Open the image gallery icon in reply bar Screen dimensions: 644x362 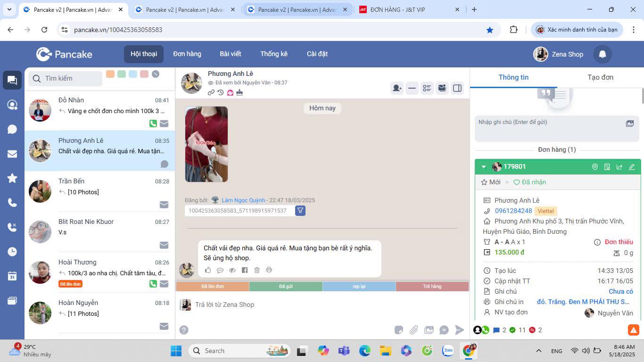(429, 330)
